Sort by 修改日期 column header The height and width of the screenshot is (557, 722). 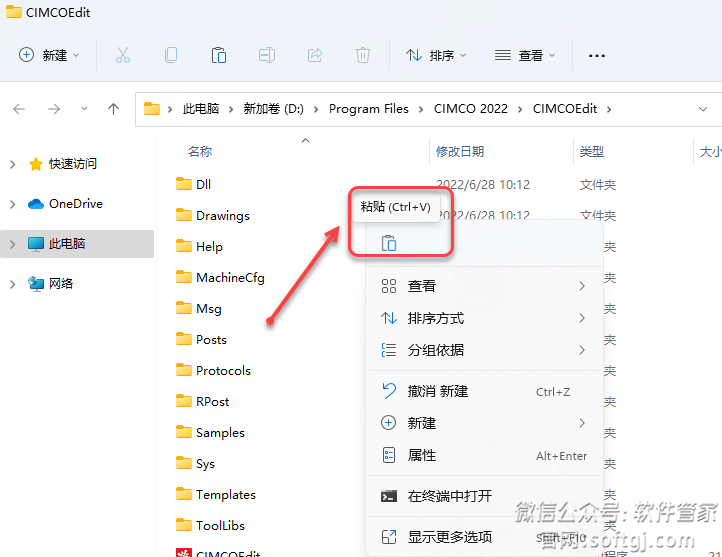pos(460,151)
